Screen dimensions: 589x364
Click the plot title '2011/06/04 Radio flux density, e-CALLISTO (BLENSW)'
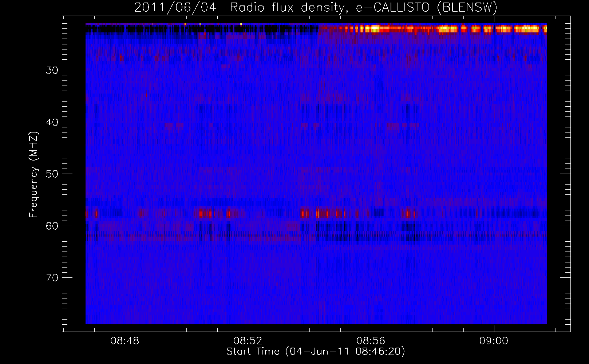pos(316,8)
